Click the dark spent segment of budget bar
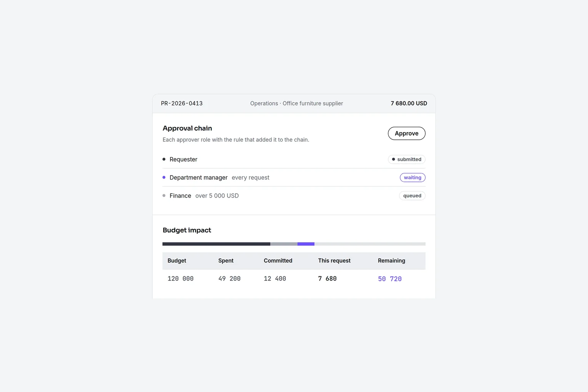The image size is (588, 392). tap(216, 244)
